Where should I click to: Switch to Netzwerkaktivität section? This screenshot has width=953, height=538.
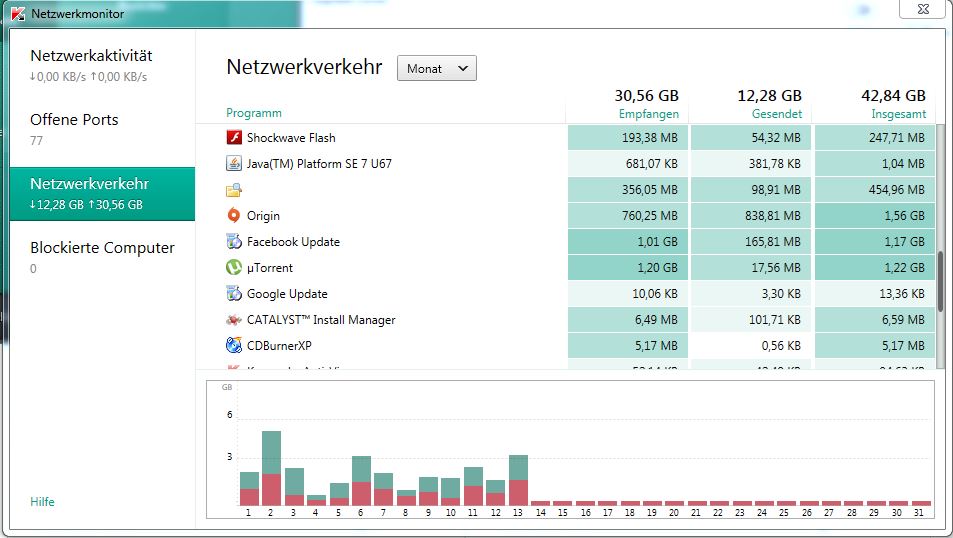click(102, 65)
